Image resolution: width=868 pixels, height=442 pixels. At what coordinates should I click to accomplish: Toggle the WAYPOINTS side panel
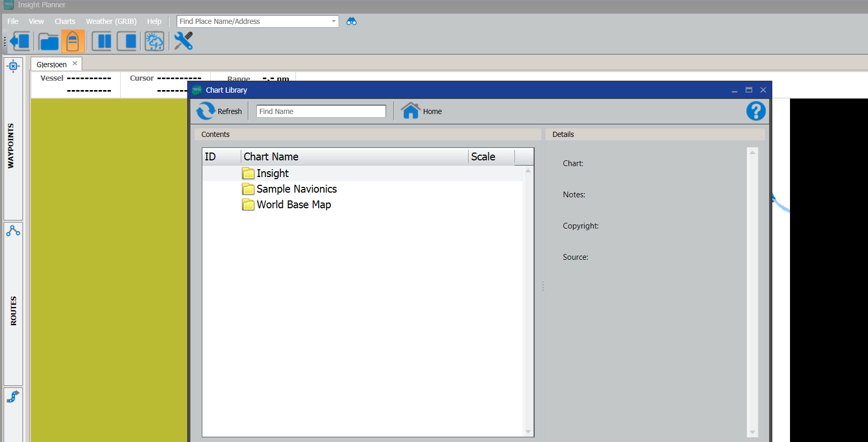point(11,146)
